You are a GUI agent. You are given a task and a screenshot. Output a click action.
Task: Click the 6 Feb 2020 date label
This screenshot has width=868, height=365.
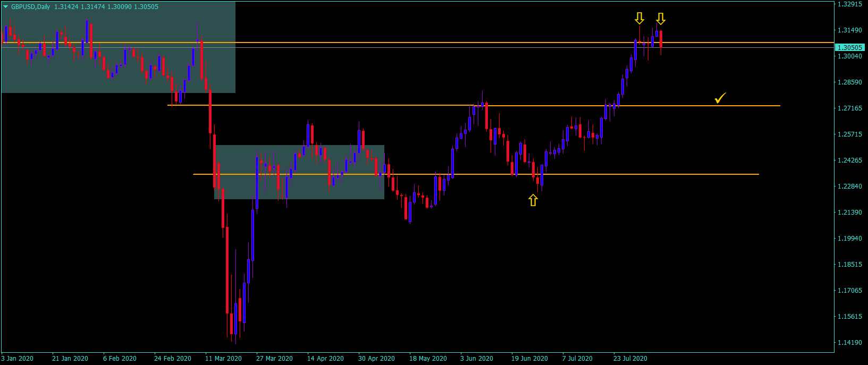[120, 359]
